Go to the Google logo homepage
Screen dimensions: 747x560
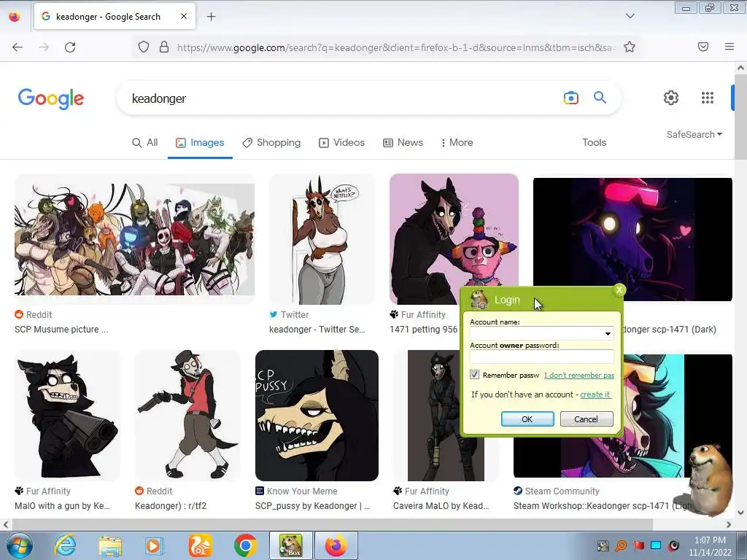coord(51,99)
